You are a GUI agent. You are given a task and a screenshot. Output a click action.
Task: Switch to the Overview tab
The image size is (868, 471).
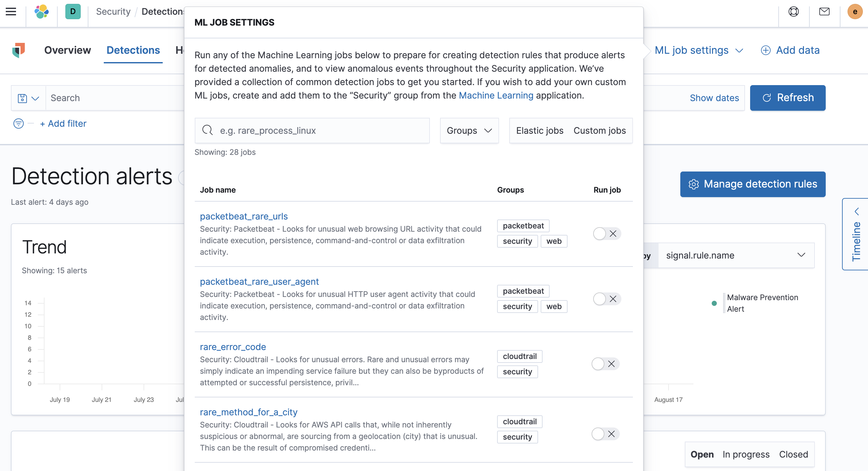coord(67,50)
